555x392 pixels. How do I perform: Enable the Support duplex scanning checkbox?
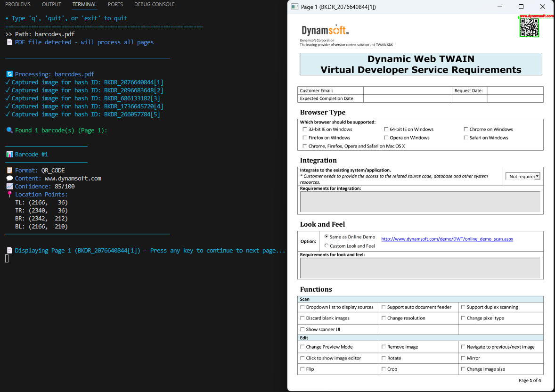[x=463, y=307]
